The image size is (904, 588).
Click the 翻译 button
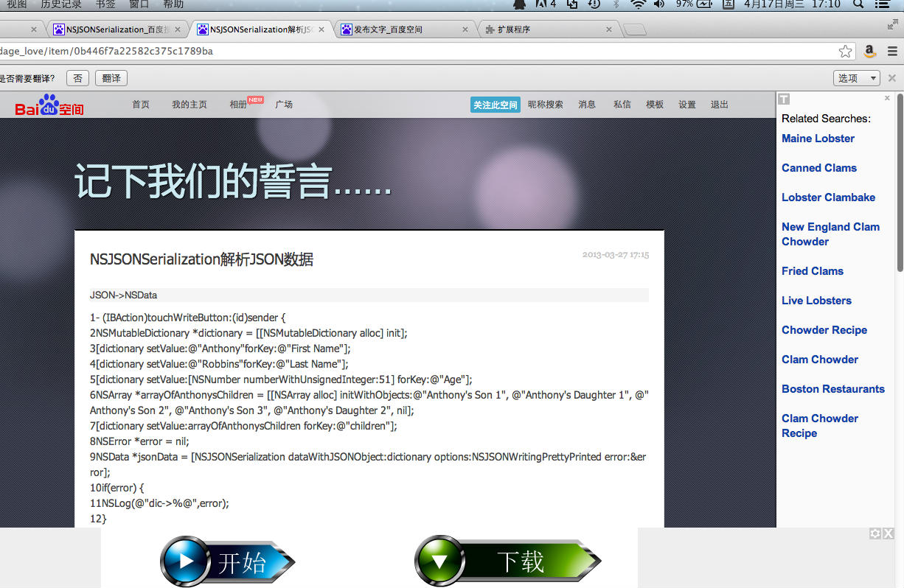(x=111, y=78)
